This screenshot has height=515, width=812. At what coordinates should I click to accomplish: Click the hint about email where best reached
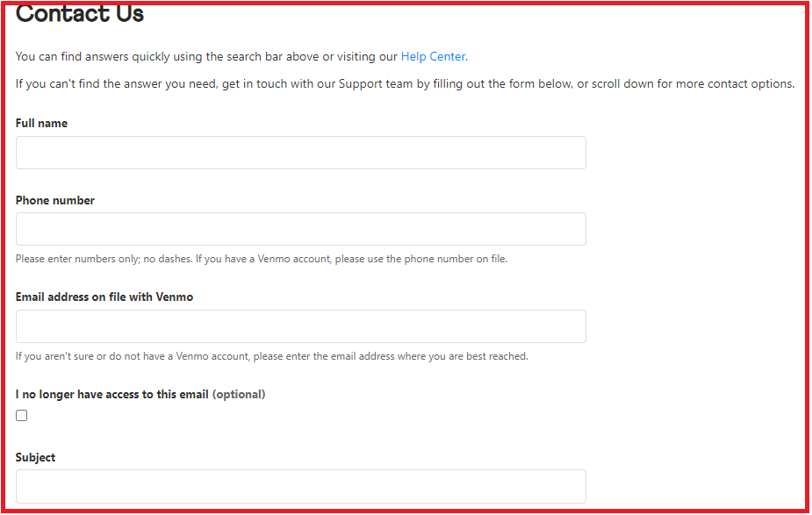(272, 356)
